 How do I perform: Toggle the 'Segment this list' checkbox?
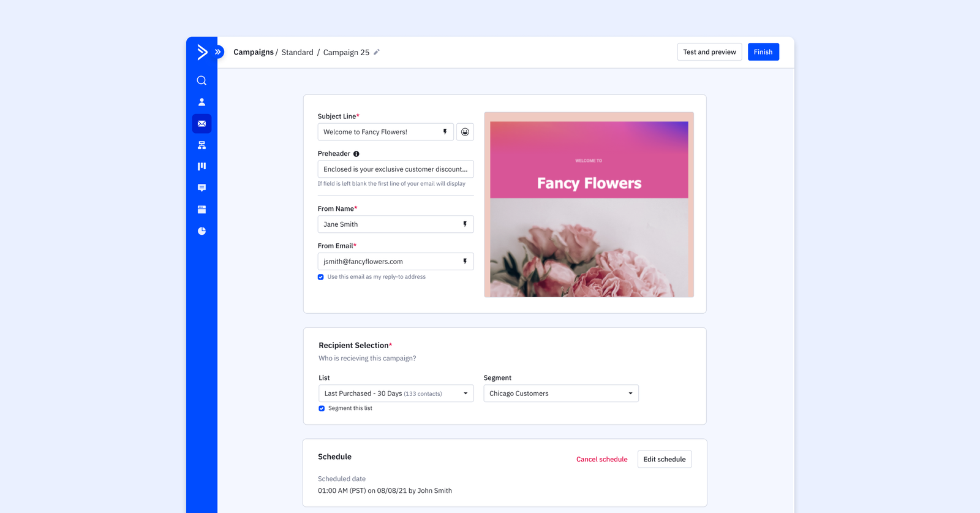point(322,408)
